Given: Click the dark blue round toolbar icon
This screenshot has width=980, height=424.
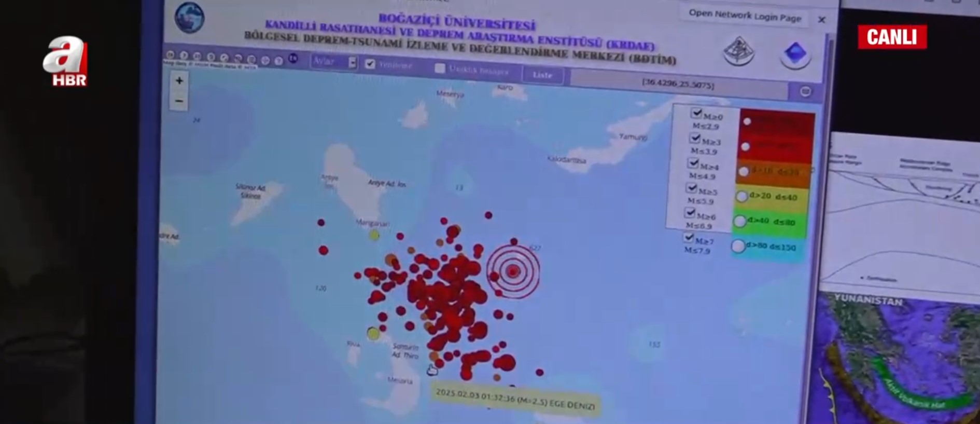Looking at the screenshot, I should [x=293, y=59].
